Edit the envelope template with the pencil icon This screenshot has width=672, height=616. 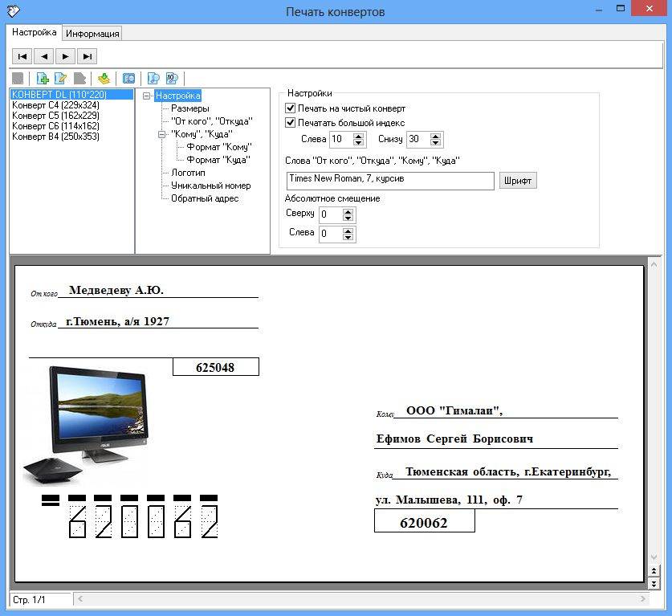(61, 79)
